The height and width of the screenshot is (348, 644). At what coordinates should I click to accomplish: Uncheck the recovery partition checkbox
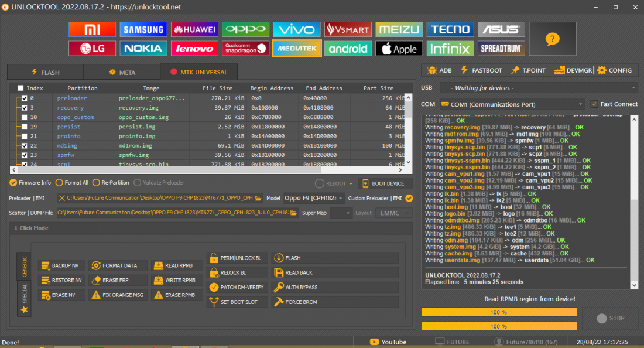pos(24,108)
